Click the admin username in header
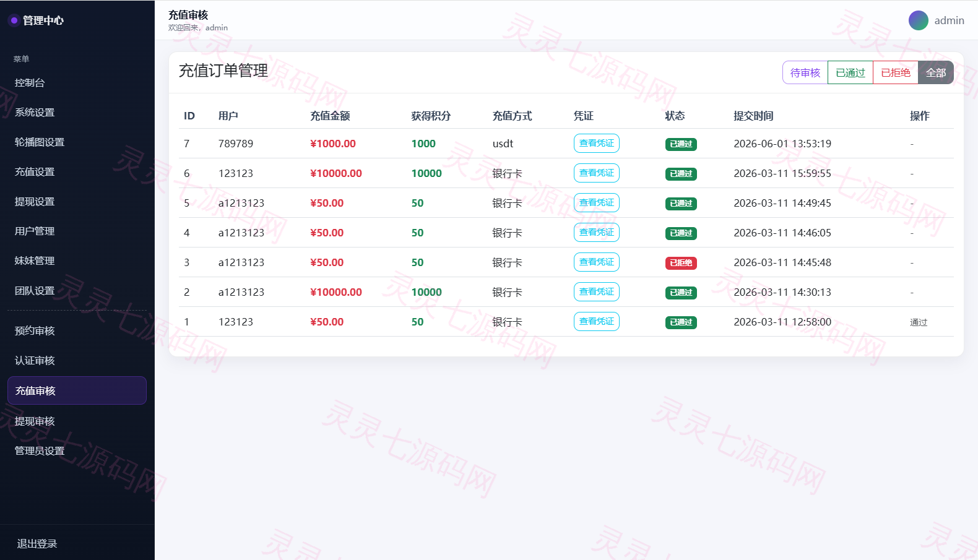Screen dimensions: 978x560 (x=950, y=20)
